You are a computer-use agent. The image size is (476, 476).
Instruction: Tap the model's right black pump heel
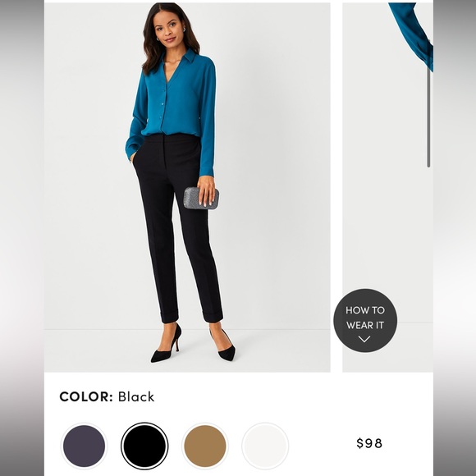(x=166, y=345)
